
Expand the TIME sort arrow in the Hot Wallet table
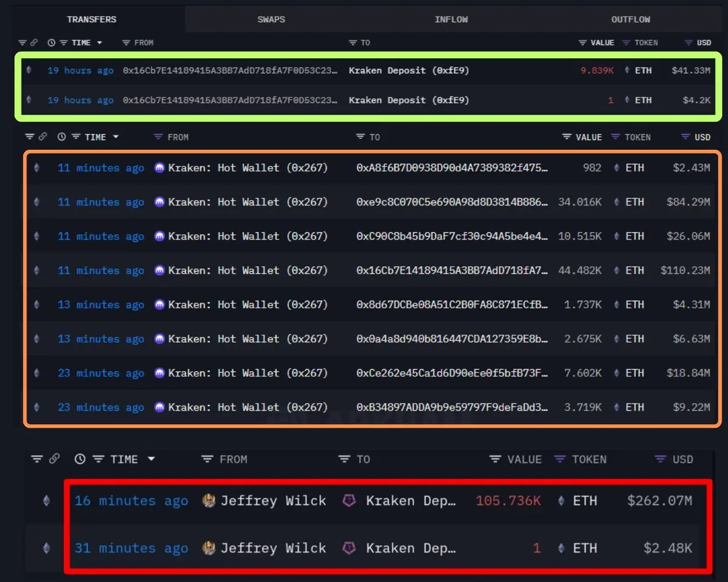116,137
